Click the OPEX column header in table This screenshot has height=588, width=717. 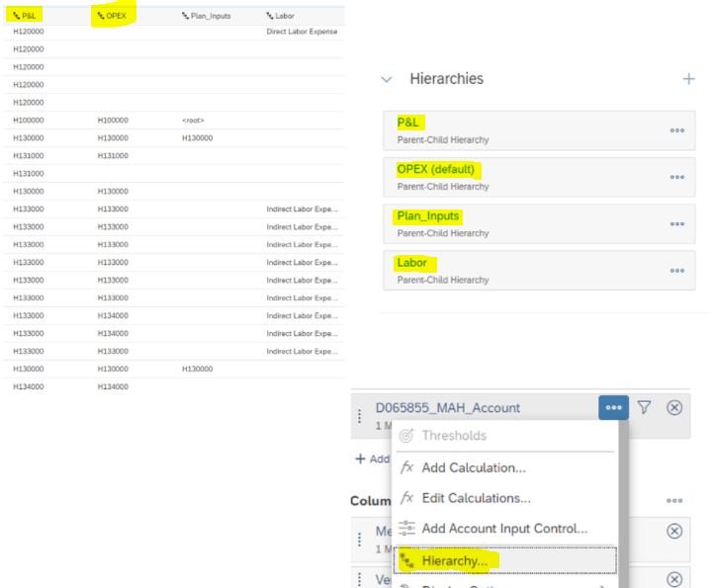point(113,16)
